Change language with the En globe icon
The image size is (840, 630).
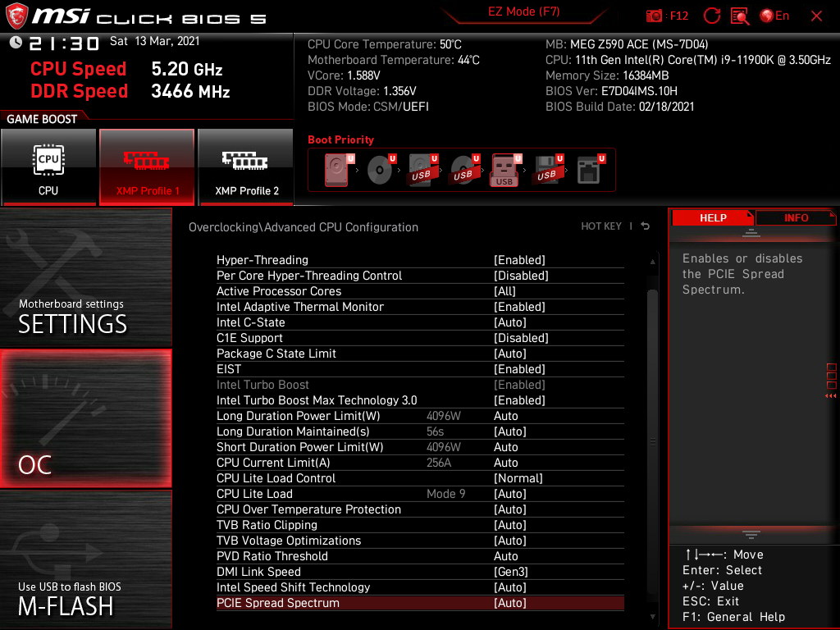[774, 16]
